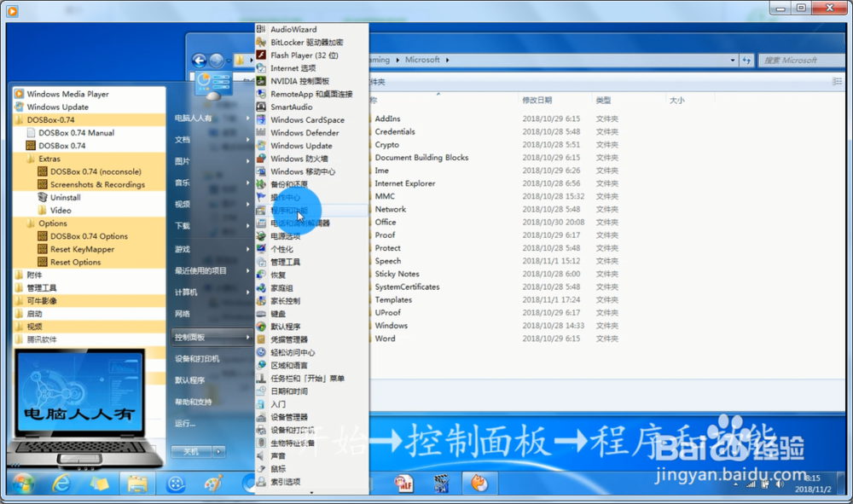Image resolution: width=853 pixels, height=504 pixels.
Task: Open SmartAudio icon
Action: (x=261, y=107)
